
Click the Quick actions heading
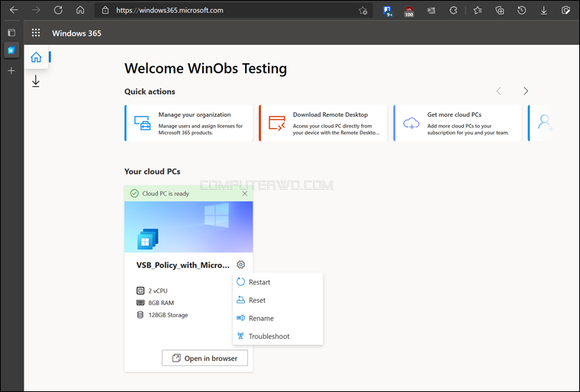(150, 92)
